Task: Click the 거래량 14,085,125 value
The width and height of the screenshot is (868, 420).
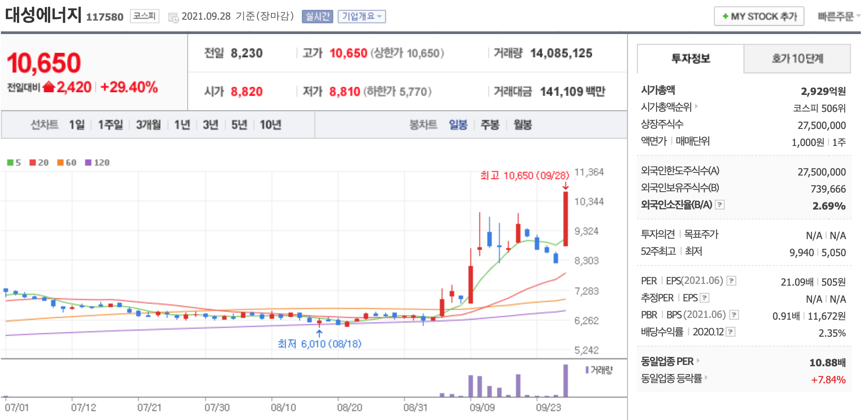Action: click(x=561, y=53)
